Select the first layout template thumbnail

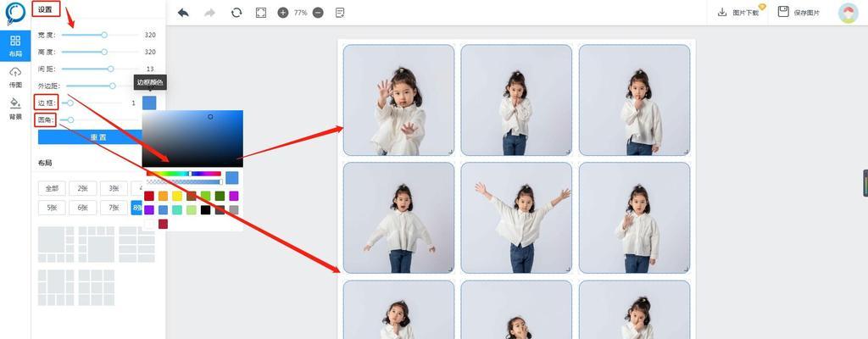[x=56, y=244]
